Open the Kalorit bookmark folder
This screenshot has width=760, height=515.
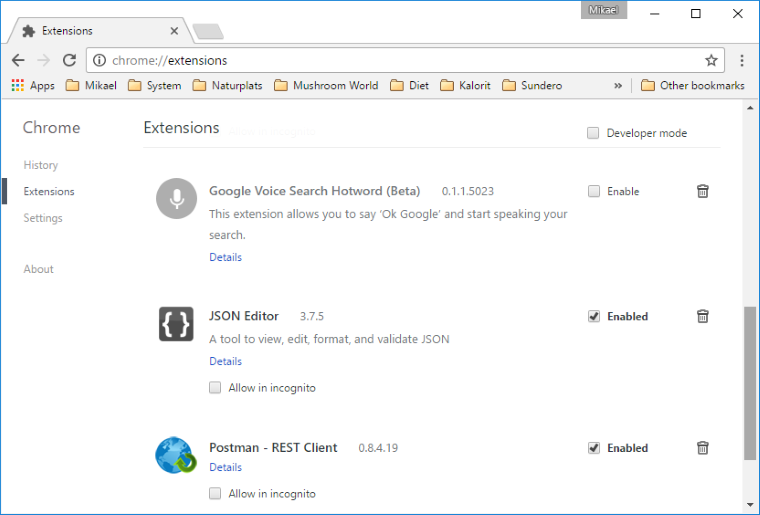(x=465, y=86)
